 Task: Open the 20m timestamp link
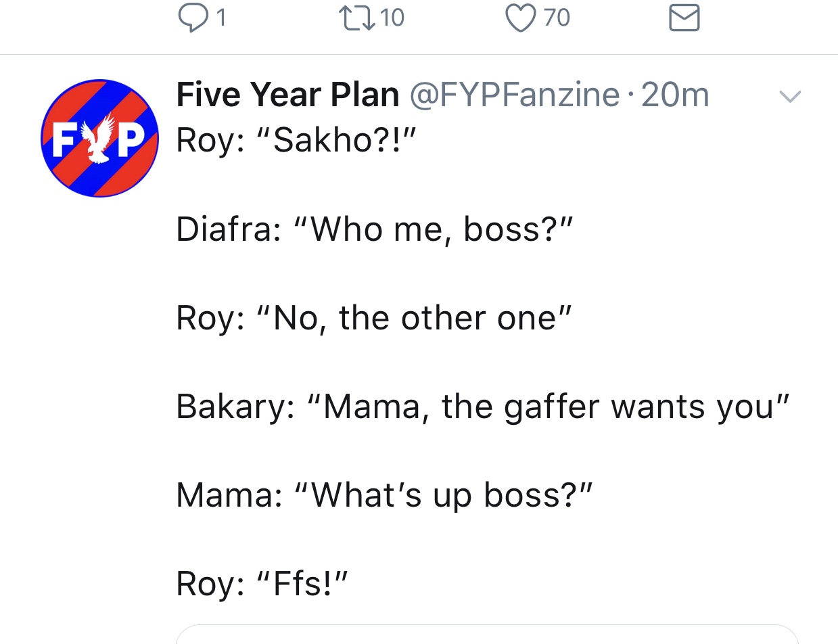(x=675, y=95)
